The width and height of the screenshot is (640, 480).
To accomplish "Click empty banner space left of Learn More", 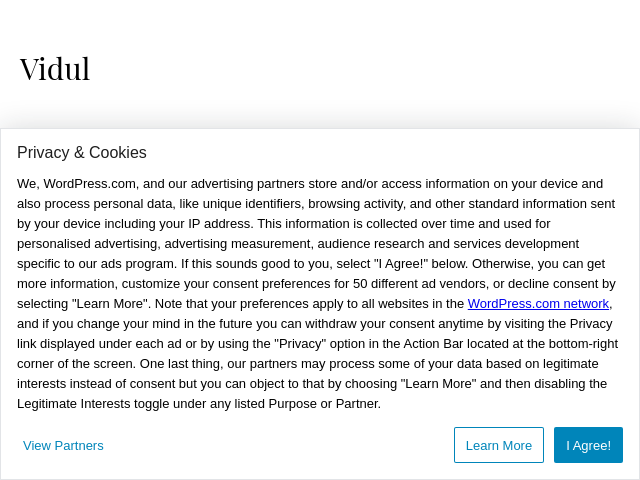I will [280, 446].
